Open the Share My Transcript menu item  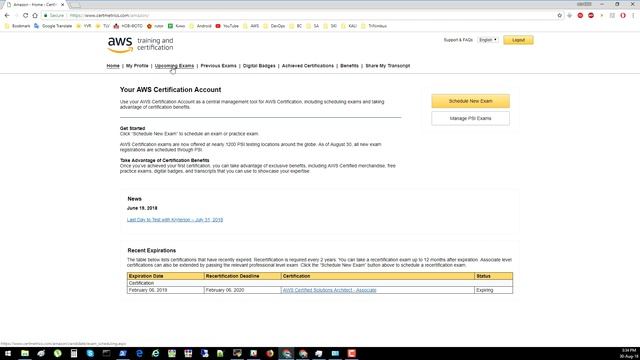(388, 66)
